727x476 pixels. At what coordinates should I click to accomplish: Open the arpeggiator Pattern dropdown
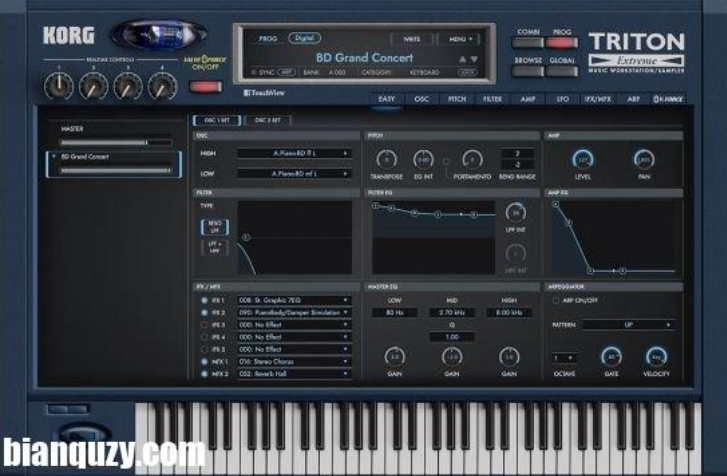pyautogui.click(x=628, y=325)
